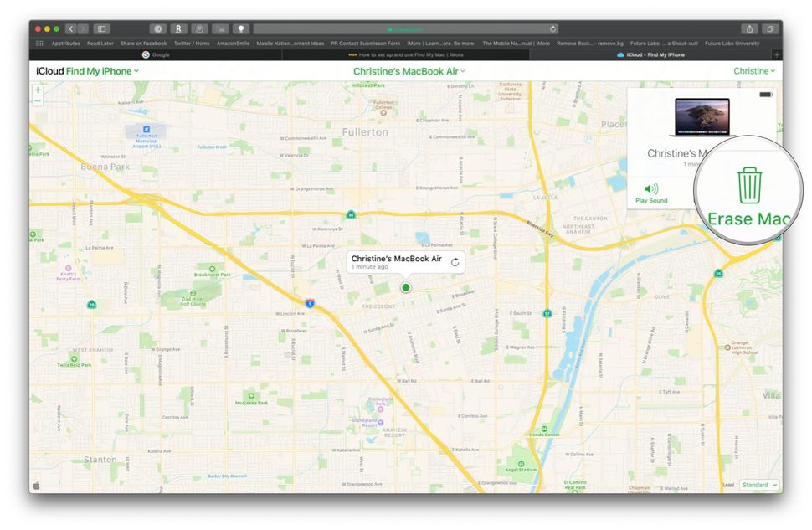Switch to the Google tab
The image size is (812, 530).
pos(154,54)
